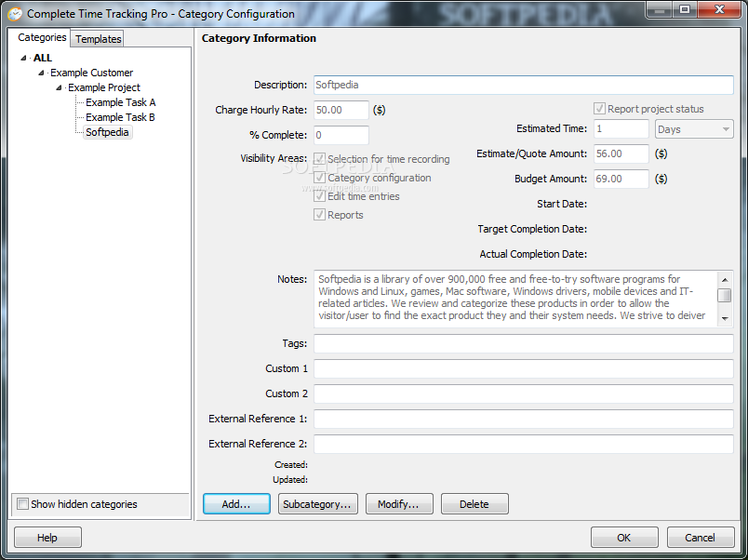Collapse the ALL tree node
Screen dimensions: 748x560
23,58
